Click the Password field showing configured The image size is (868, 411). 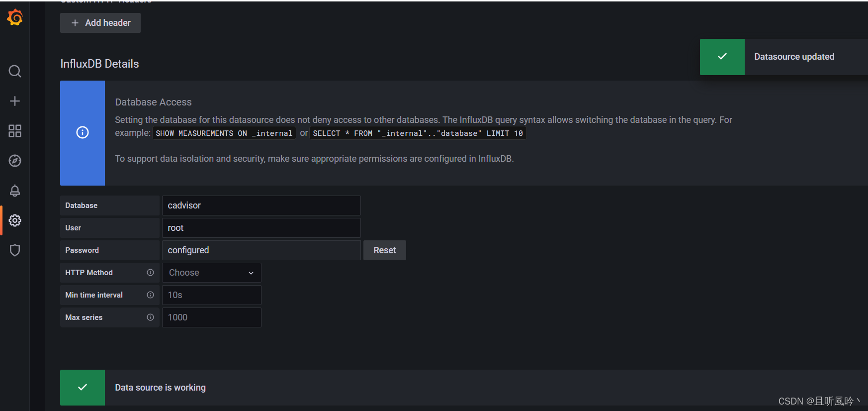261,250
